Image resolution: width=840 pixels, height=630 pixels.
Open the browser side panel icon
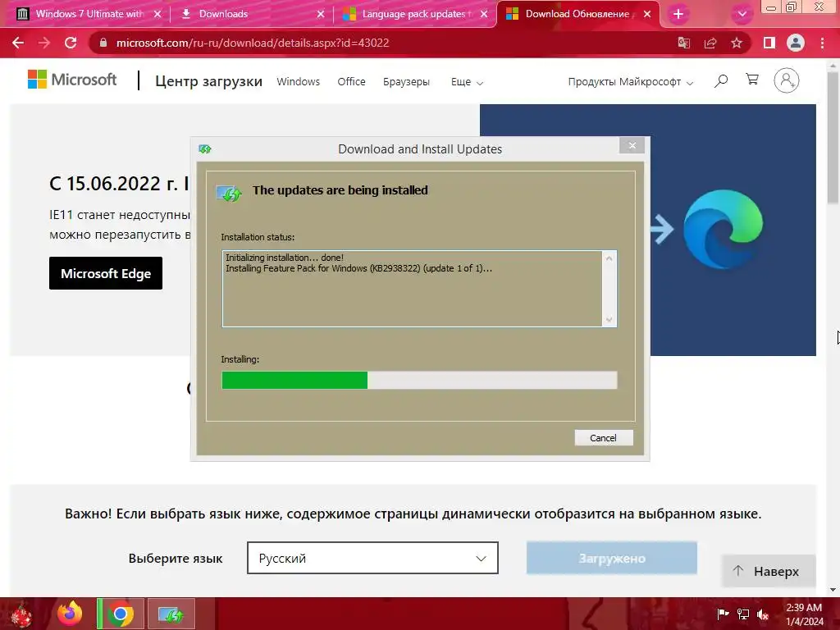click(769, 43)
